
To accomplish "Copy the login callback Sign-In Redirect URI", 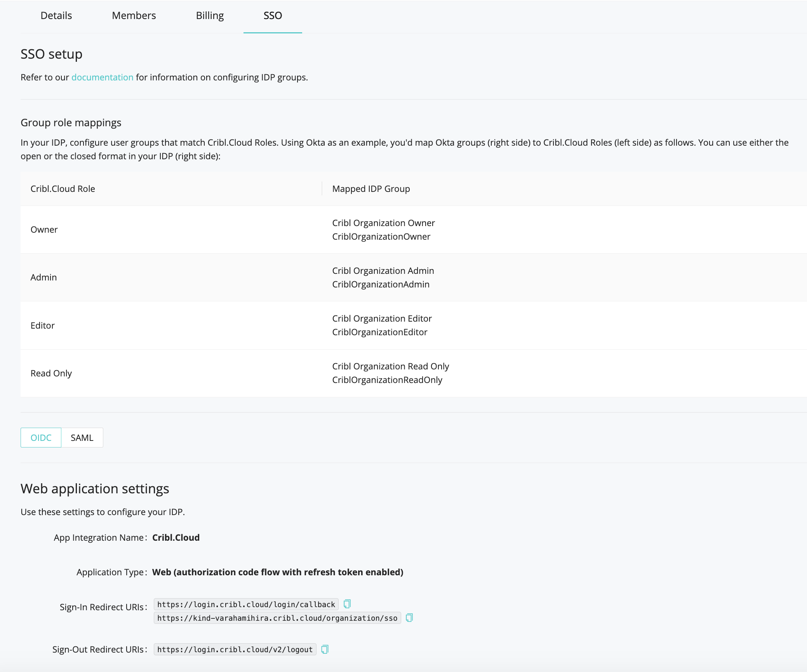I will point(347,604).
